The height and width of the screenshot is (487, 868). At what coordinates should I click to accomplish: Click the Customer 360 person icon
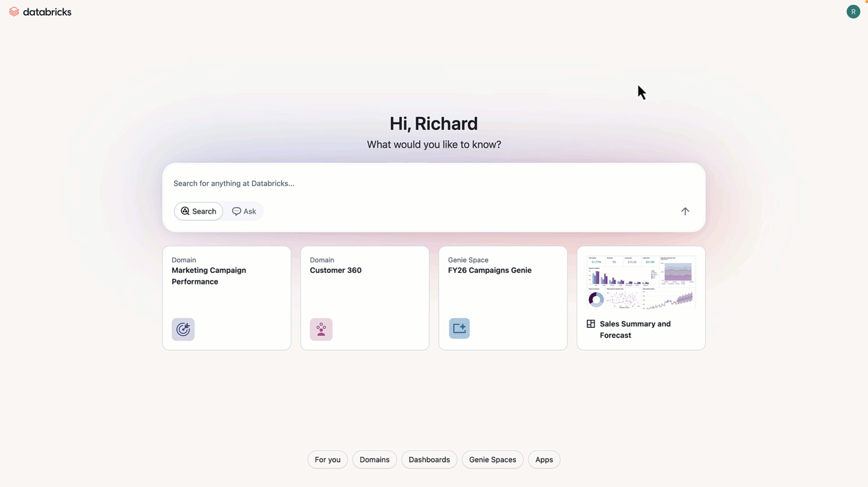(x=321, y=329)
